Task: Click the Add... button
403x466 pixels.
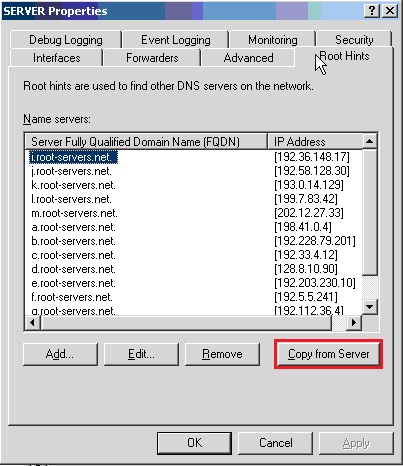Action: (x=60, y=354)
